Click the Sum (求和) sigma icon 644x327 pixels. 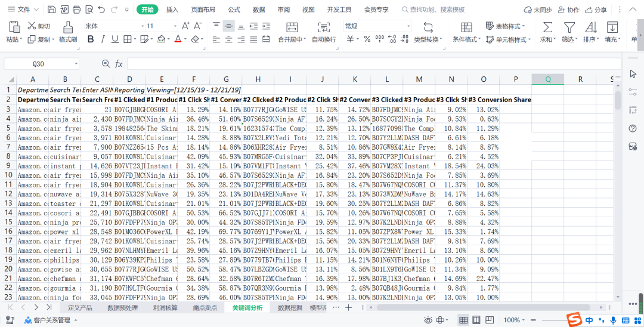547,32
